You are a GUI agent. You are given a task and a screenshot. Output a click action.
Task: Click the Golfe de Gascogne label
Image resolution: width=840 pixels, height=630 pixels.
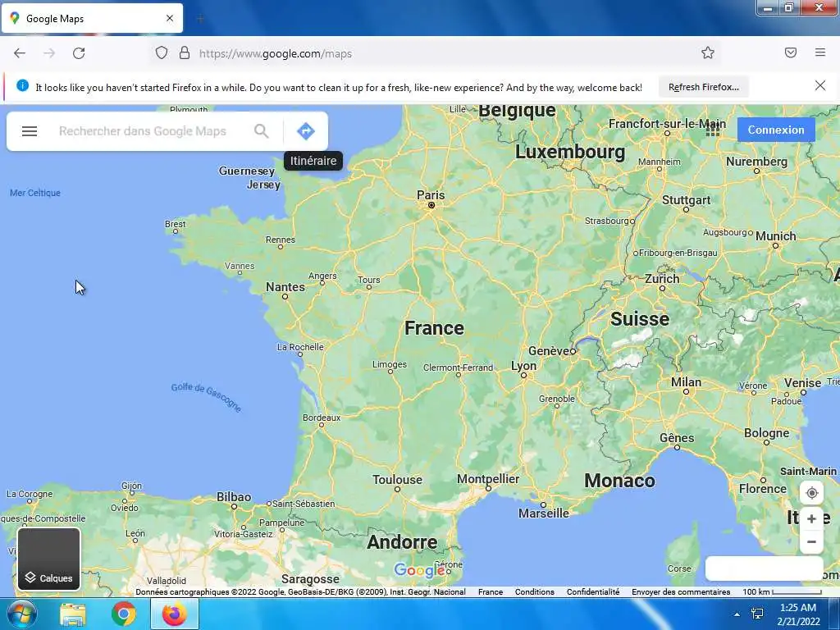pos(206,397)
